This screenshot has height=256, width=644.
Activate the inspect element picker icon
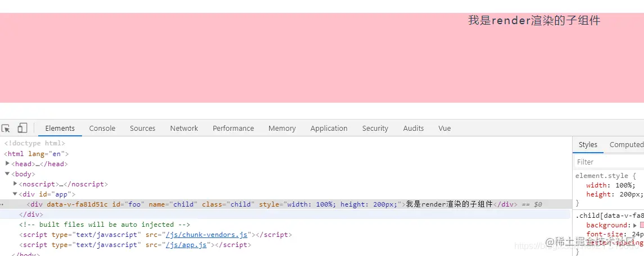pos(6,129)
